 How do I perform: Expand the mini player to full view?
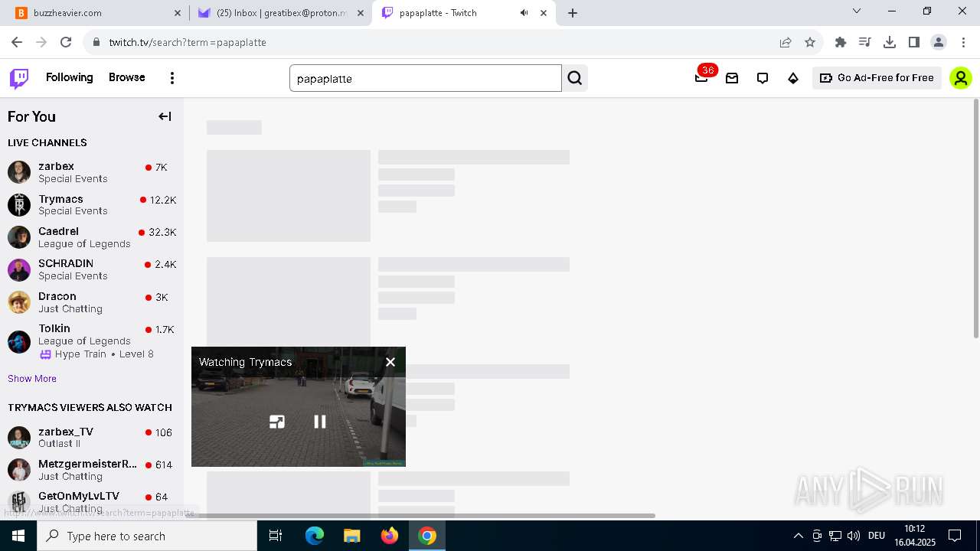pyautogui.click(x=277, y=422)
